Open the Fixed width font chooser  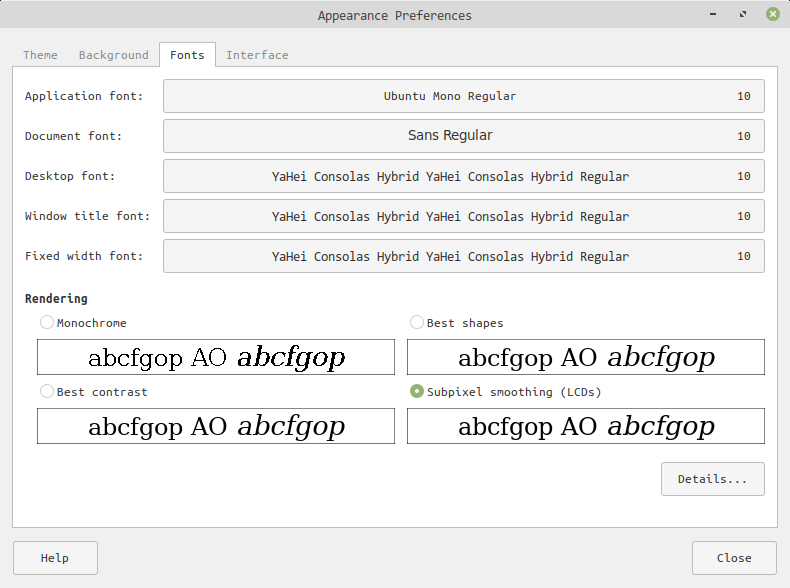[463, 256]
